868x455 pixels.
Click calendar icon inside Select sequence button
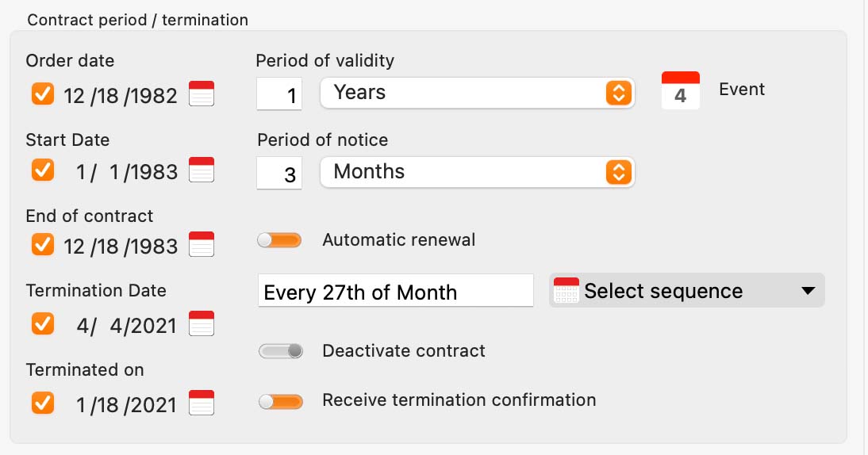tap(567, 290)
